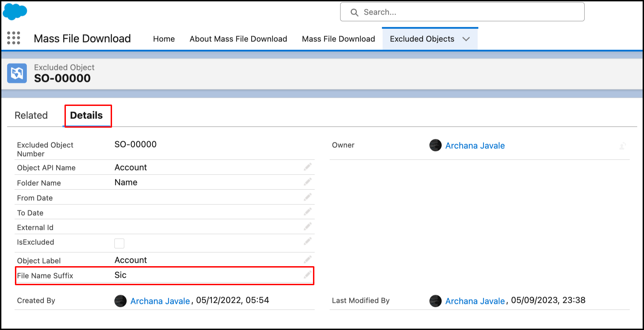Open About Mass File Download tab
The width and height of the screenshot is (644, 330).
(x=238, y=39)
